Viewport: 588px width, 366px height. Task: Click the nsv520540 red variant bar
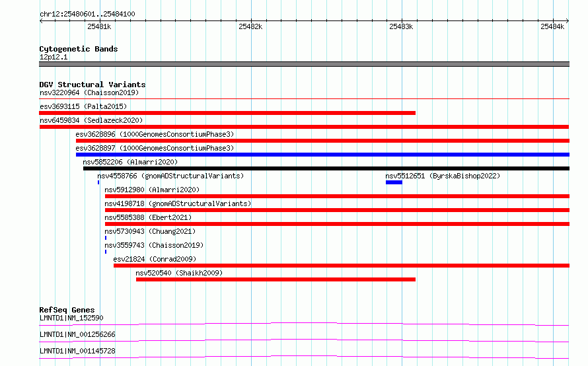pyautogui.click(x=276, y=279)
